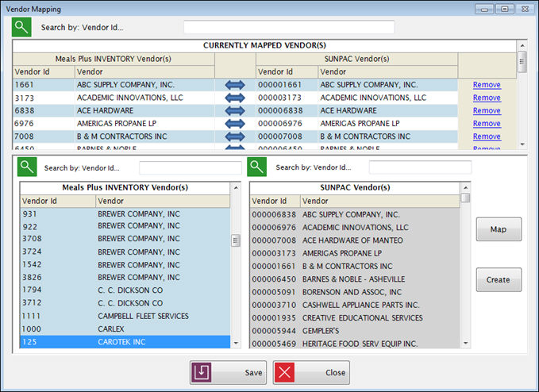Click Meals Plus list scrollbar down arrow

236,343
